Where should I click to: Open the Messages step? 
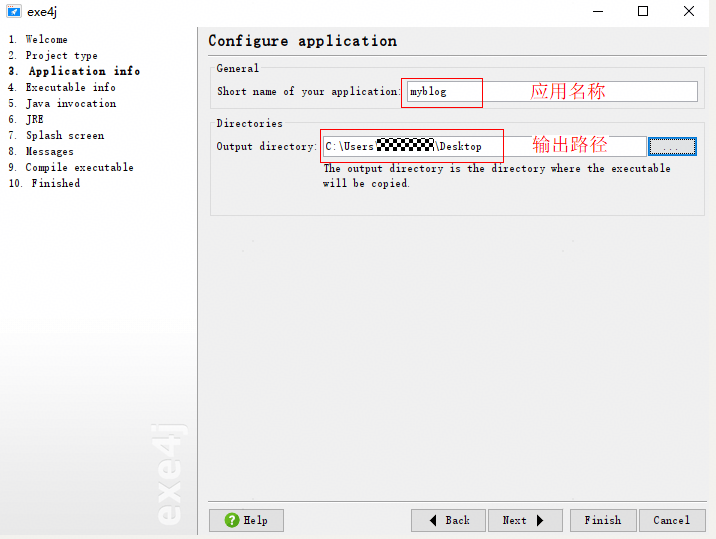pos(41,151)
